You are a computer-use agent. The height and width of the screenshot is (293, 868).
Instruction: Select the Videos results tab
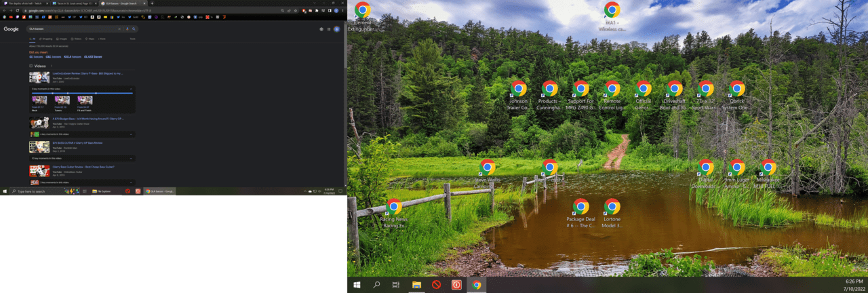coord(77,39)
